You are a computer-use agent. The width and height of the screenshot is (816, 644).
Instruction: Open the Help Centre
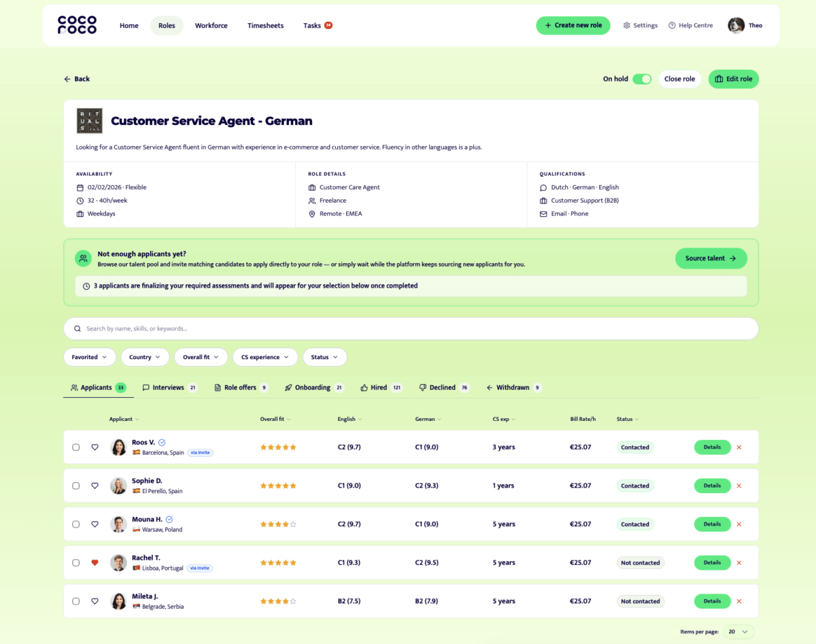(x=690, y=26)
